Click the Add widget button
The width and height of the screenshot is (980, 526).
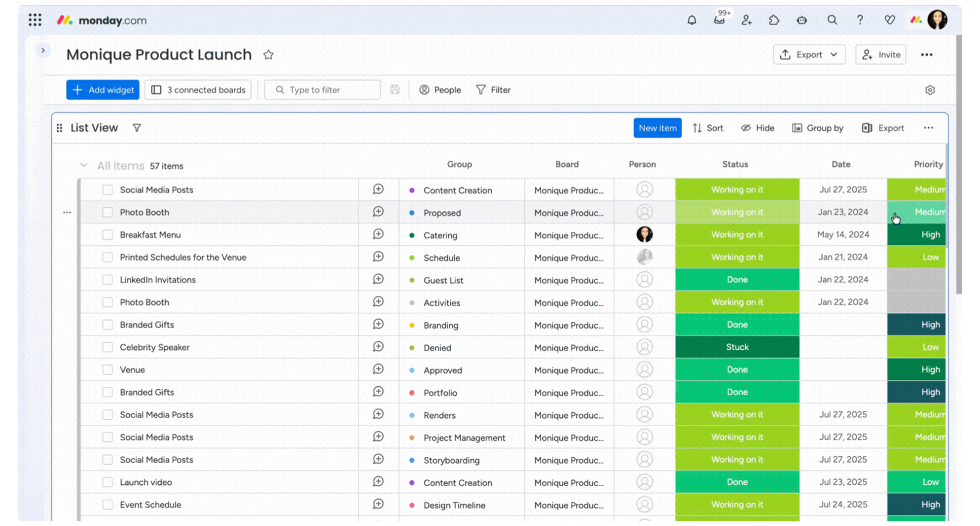(x=103, y=90)
